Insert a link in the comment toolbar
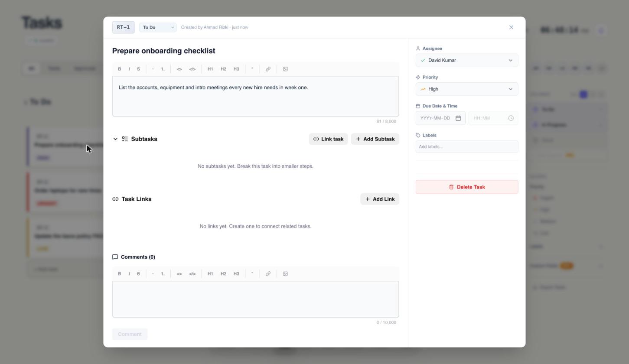The image size is (629, 364). 268,274
